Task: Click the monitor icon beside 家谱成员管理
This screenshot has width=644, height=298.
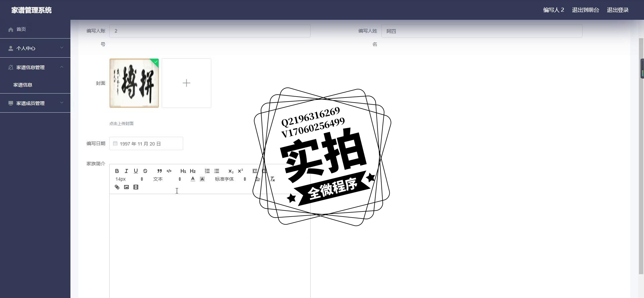Action: click(x=11, y=103)
